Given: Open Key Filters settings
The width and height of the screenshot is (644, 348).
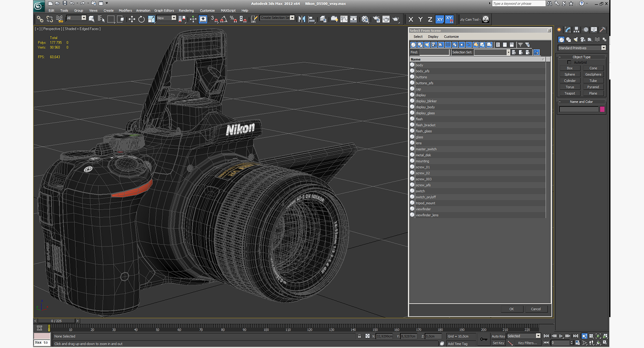Looking at the screenshot, I should coord(527,343).
